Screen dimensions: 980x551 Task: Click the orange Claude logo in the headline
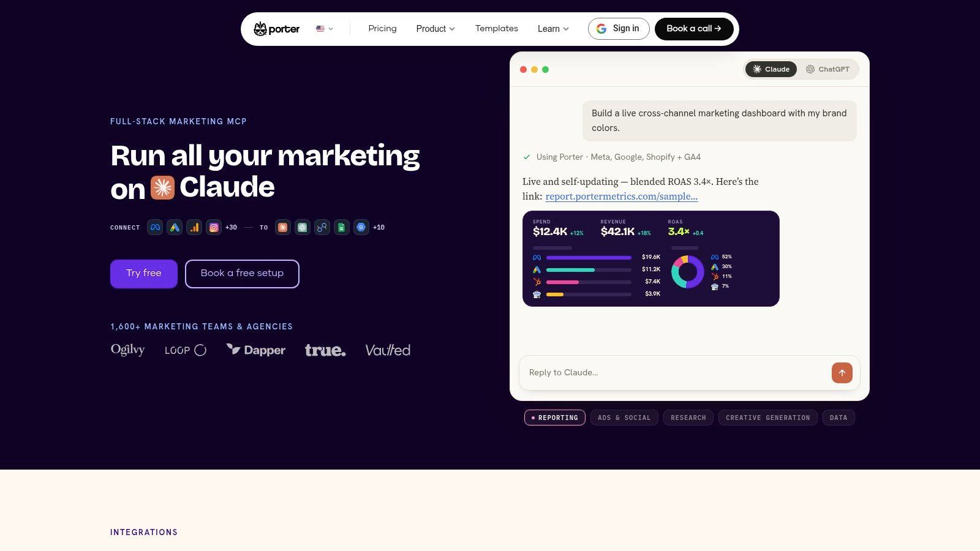[162, 188]
